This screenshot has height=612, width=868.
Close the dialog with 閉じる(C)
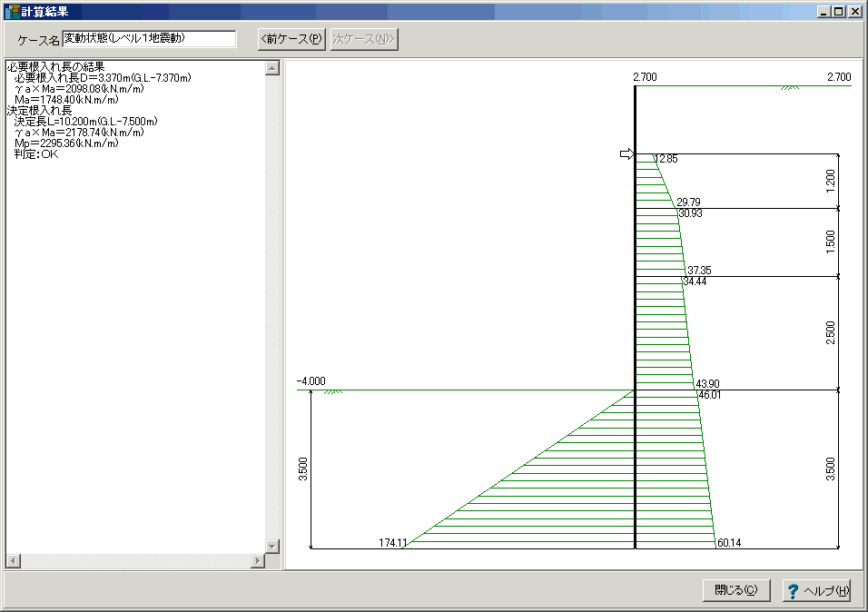pos(735,590)
